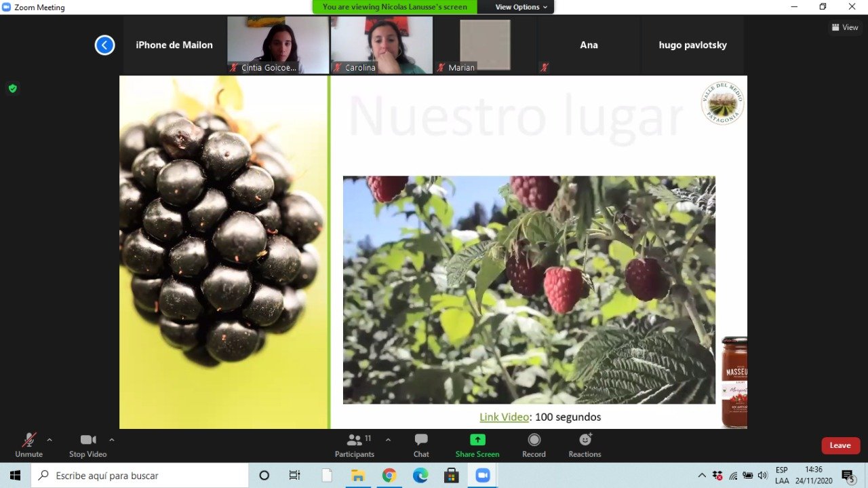The width and height of the screenshot is (868, 488).
Task: Expand the participants arrow menu
Action: pos(388,440)
